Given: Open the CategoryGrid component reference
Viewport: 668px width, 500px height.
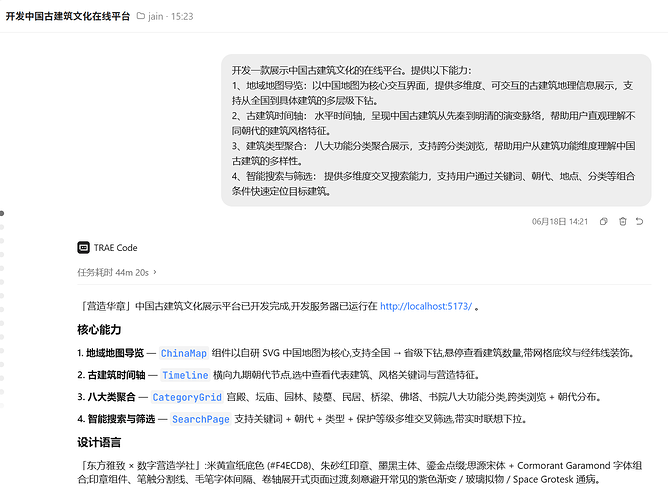Looking at the screenshot, I should (187, 397).
